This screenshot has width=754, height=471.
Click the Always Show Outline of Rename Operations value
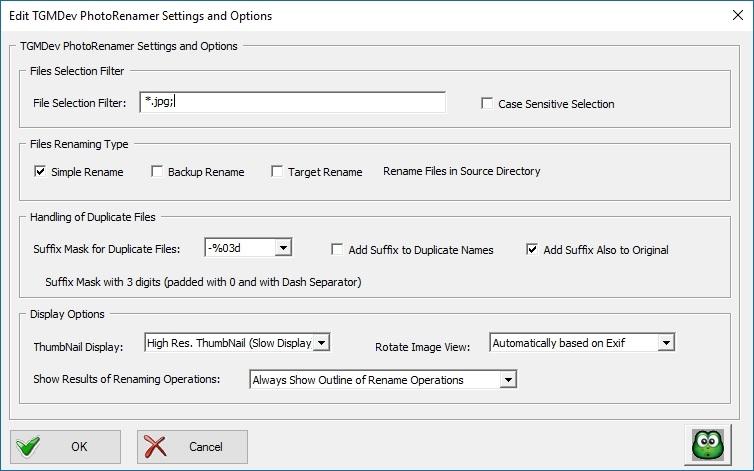358,380
